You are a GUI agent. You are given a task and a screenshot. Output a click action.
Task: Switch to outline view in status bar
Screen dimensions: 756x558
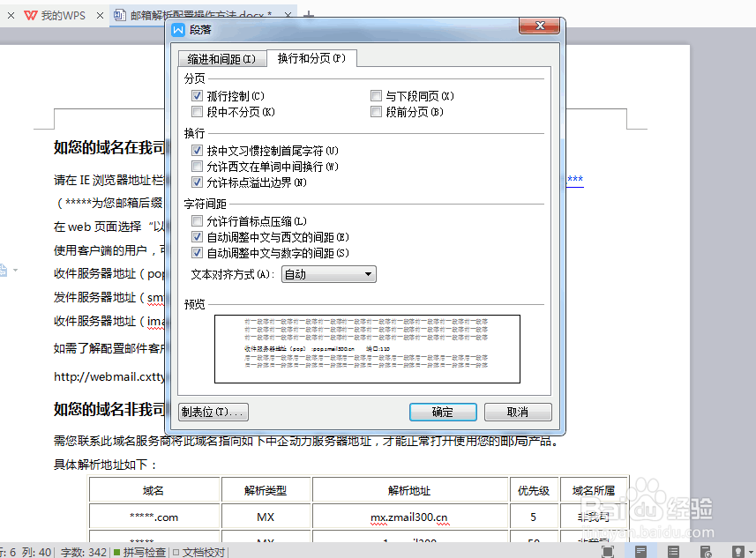click(672, 550)
